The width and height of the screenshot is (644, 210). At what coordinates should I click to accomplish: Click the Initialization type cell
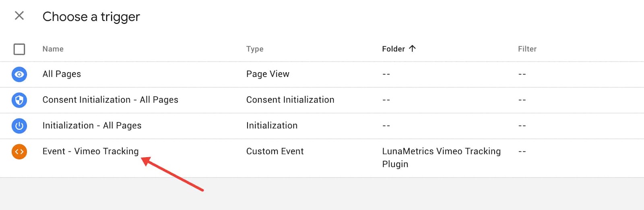coord(272,125)
